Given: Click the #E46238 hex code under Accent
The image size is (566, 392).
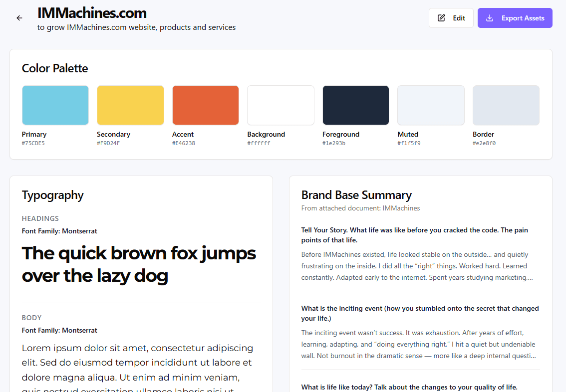Looking at the screenshot, I should point(184,144).
